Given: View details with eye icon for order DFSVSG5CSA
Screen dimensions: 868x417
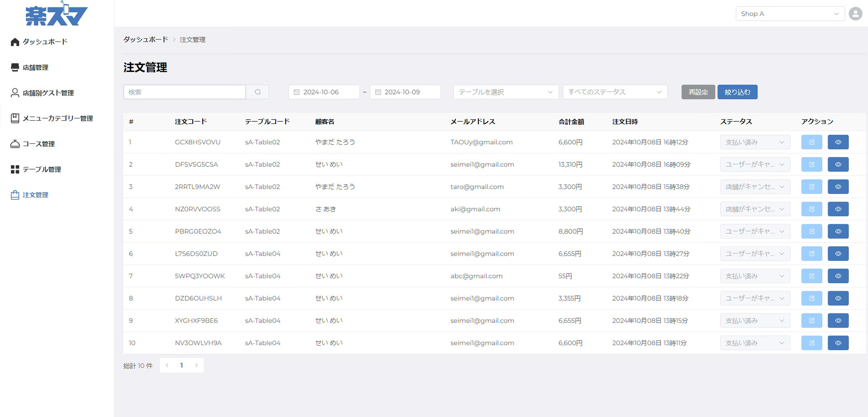Looking at the screenshot, I should point(838,165).
